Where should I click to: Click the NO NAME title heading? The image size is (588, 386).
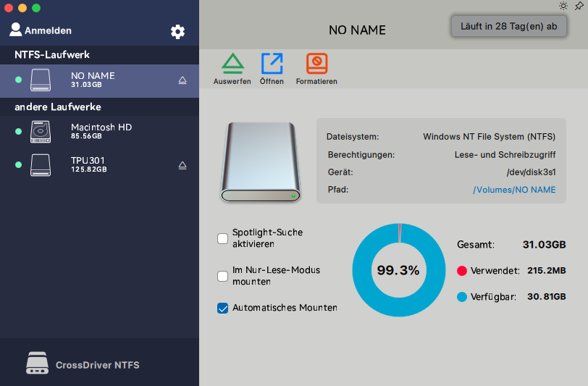click(x=357, y=30)
